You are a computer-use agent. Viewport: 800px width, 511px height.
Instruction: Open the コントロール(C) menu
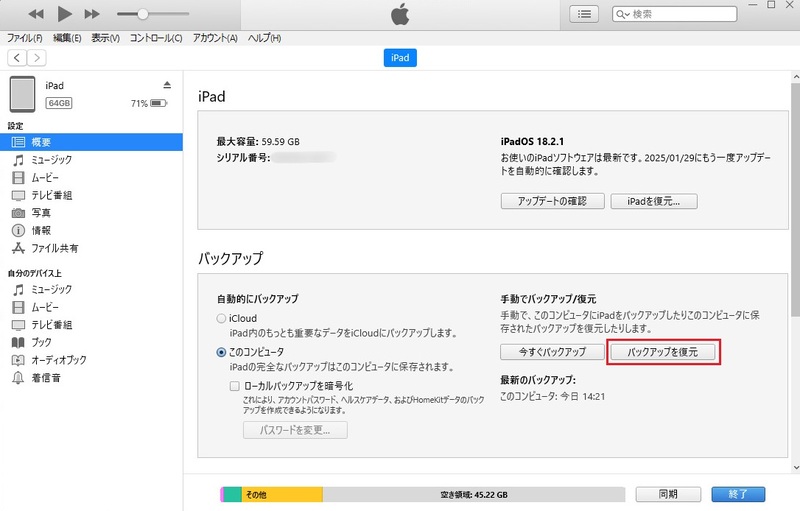tap(156, 38)
